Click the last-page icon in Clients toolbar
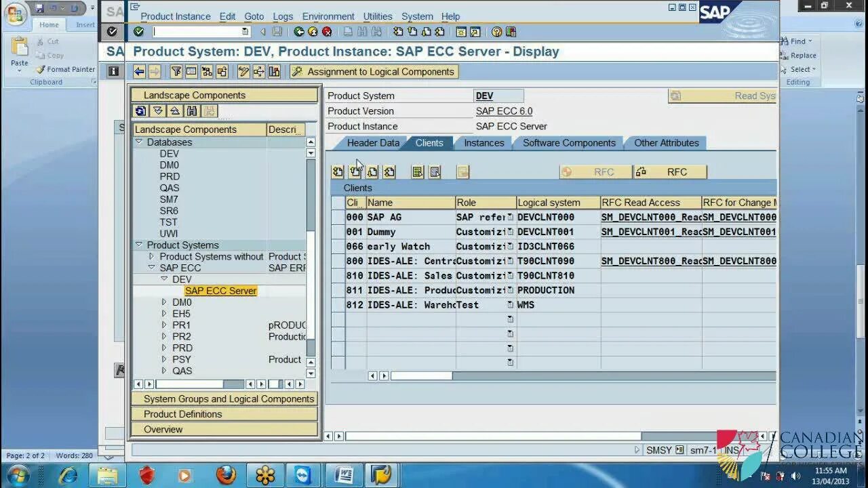The width and height of the screenshot is (868, 488). pos(389,172)
